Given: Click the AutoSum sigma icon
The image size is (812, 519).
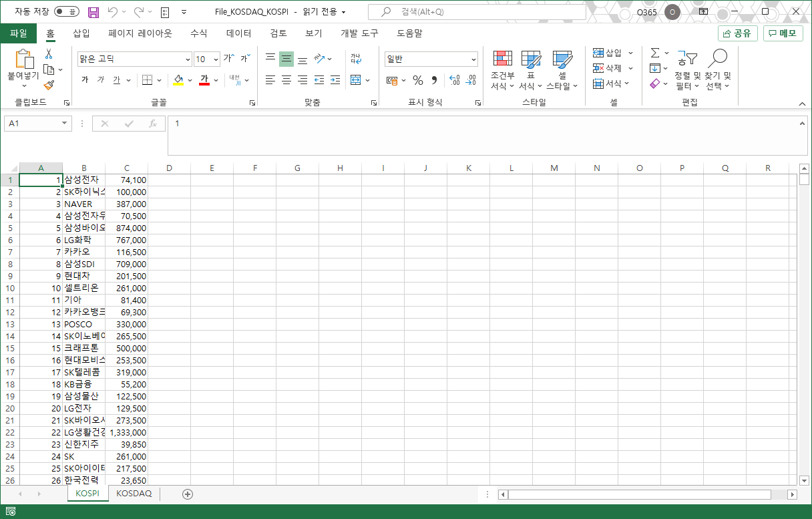Looking at the screenshot, I should pos(655,53).
